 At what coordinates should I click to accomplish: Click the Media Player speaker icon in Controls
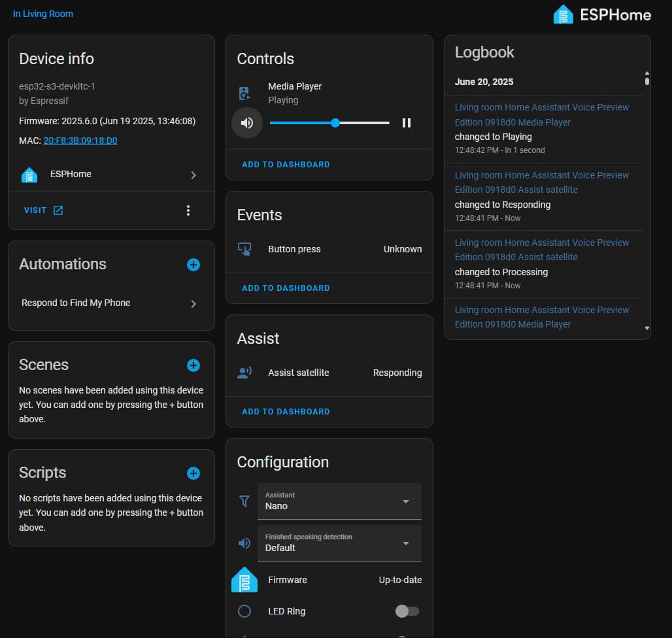click(244, 93)
